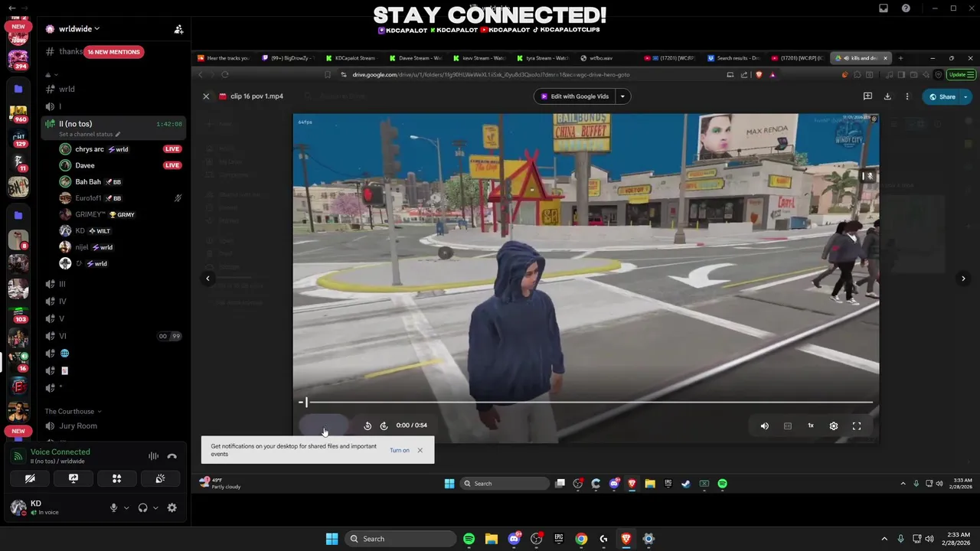Share your screen from Discord voice panel
980x551 pixels.
[x=73, y=478]
